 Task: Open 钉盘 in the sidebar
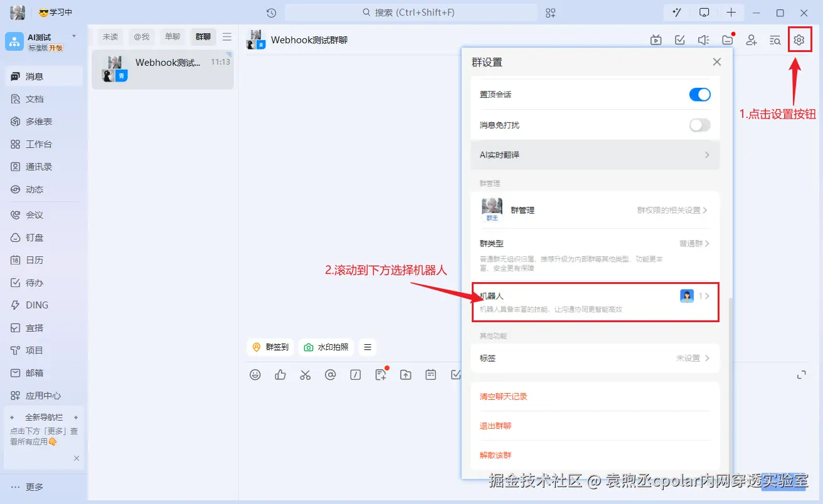(43, 238)
